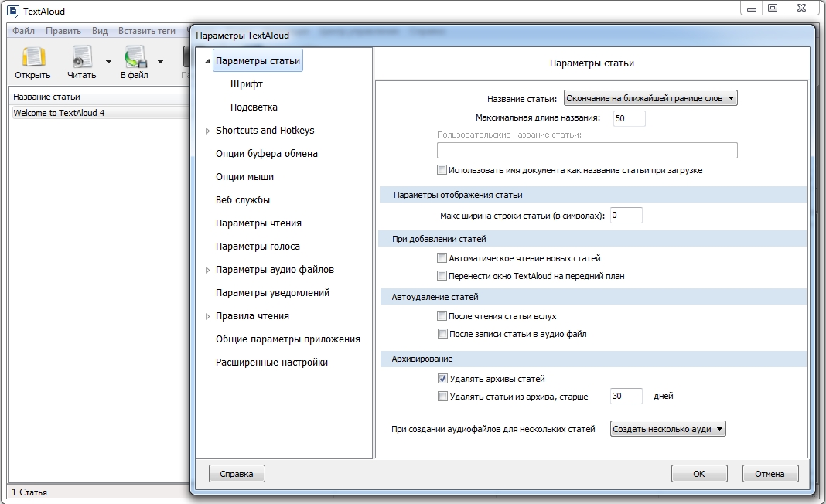Open the Вставить теги menu
Viewport: 826px width, 504px height.
pyautogui.click(x=146, y=31)
